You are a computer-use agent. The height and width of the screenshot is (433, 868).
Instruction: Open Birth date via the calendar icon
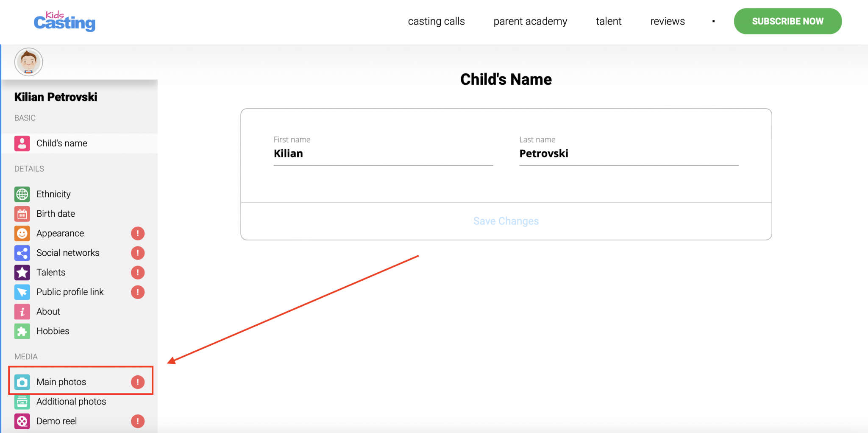(x=22, y=213)
